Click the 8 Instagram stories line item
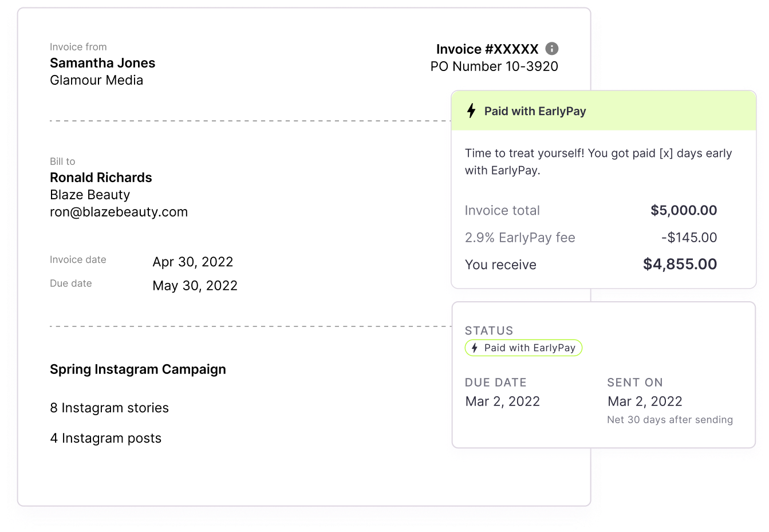This screenshot has width=769, height=532. [109, 408]
